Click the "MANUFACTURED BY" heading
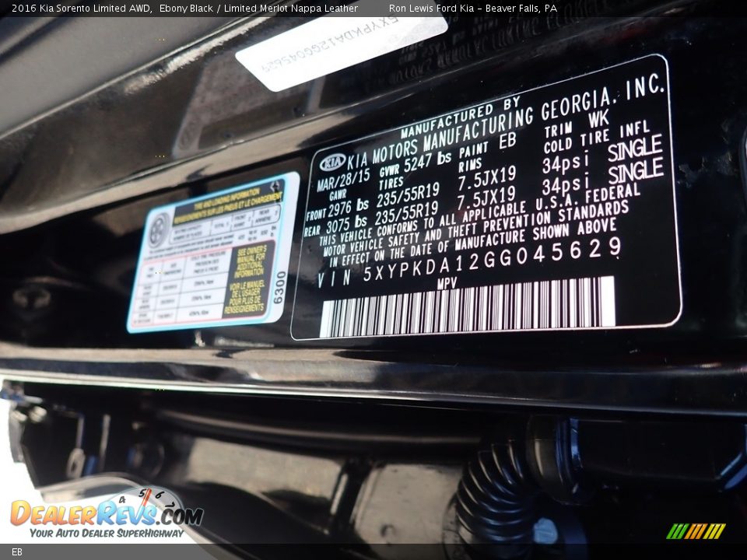Screen dimensions: 747x560 (x=461, y=117)
